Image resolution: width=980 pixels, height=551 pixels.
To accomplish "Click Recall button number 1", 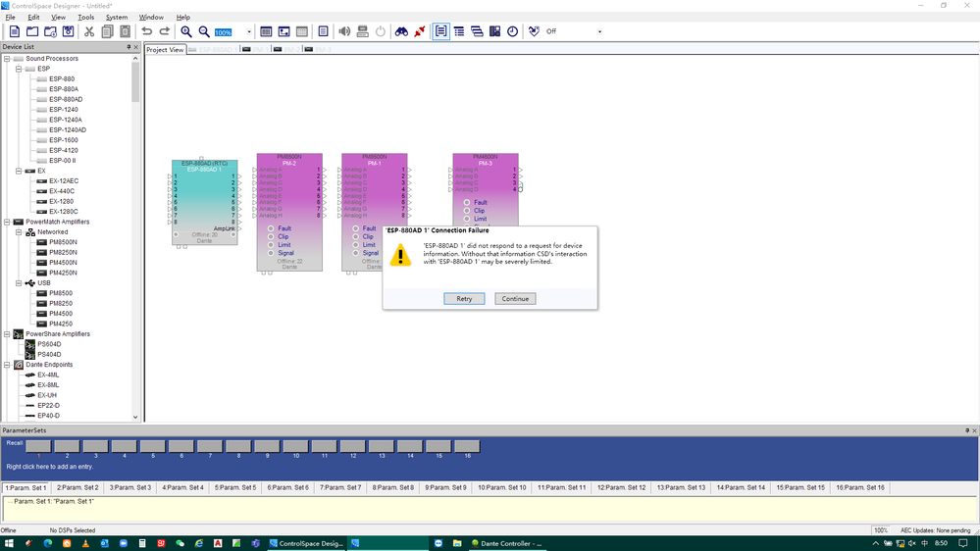I will 38,446.
